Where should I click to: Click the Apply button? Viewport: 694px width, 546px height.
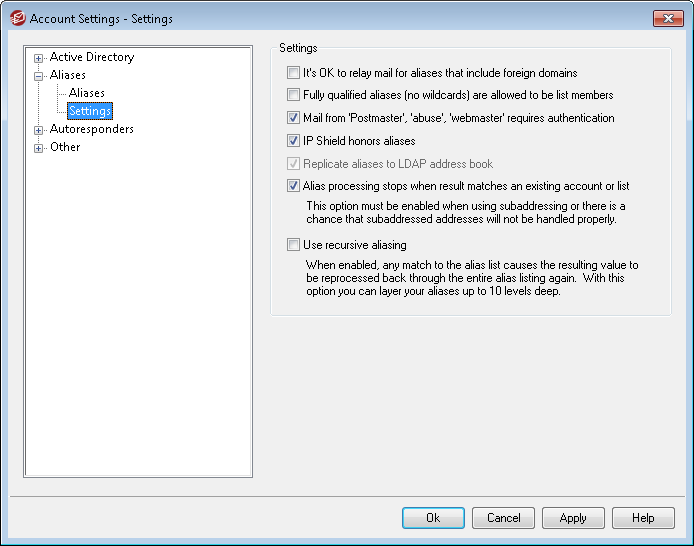point(573,518)
